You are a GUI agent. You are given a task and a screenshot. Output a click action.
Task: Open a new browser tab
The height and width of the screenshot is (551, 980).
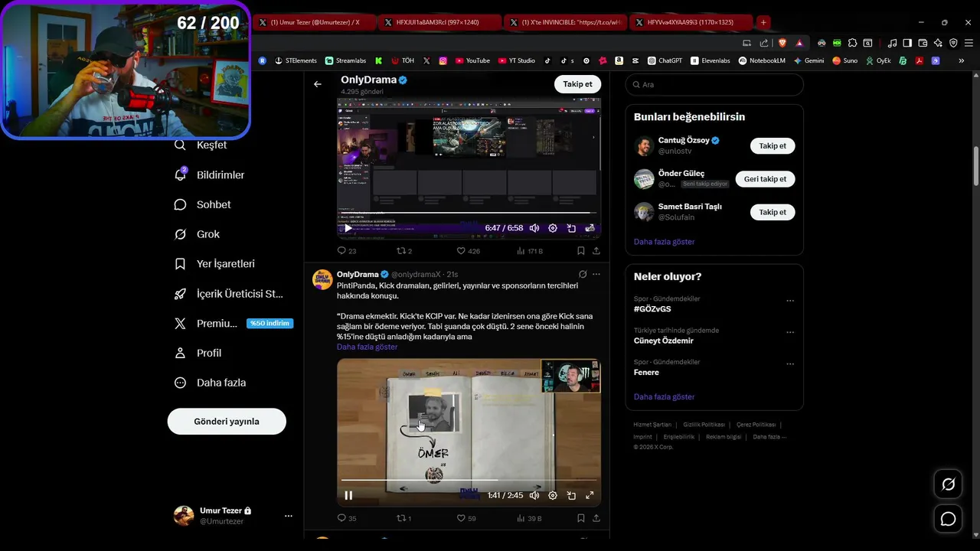point(763,22)
